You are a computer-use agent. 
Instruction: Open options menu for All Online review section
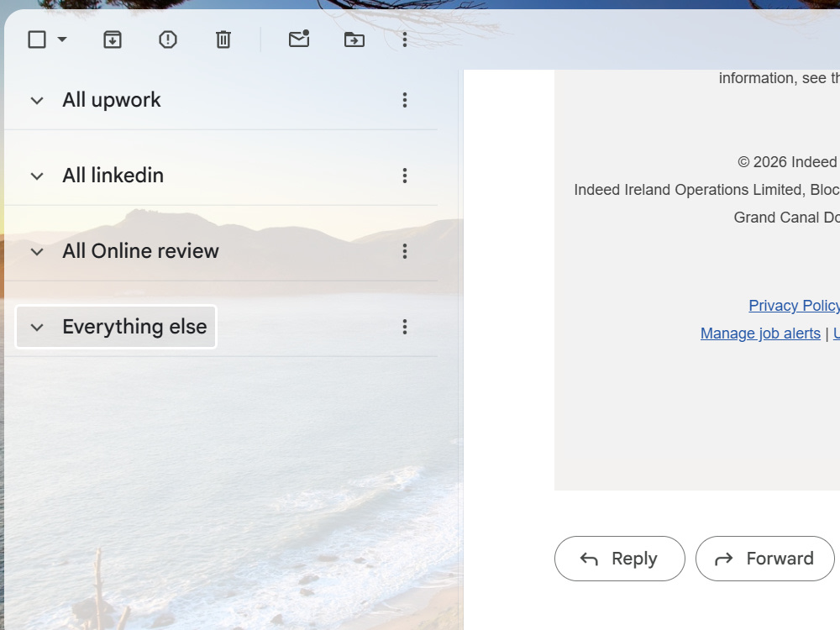coord(405,251)
